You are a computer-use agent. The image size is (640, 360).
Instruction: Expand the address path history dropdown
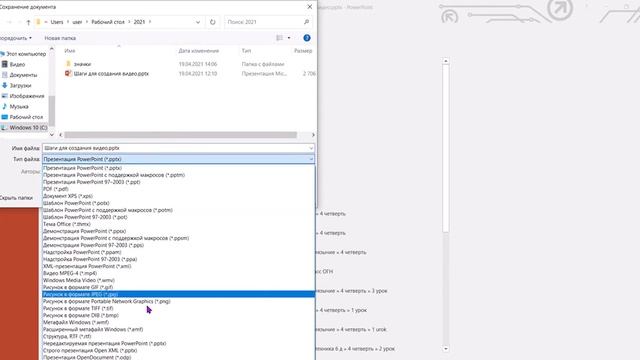click(198, 22)
